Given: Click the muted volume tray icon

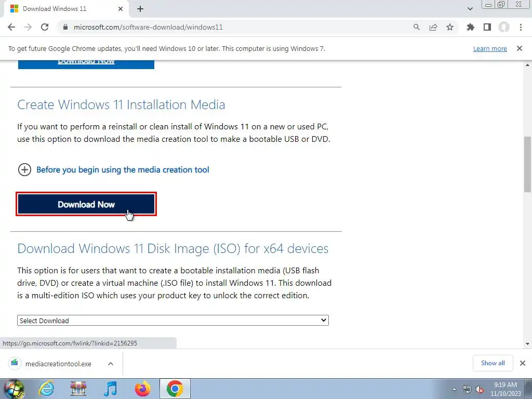Looking at the screenshot, I should pyautogui.click(x=480, y=390).
